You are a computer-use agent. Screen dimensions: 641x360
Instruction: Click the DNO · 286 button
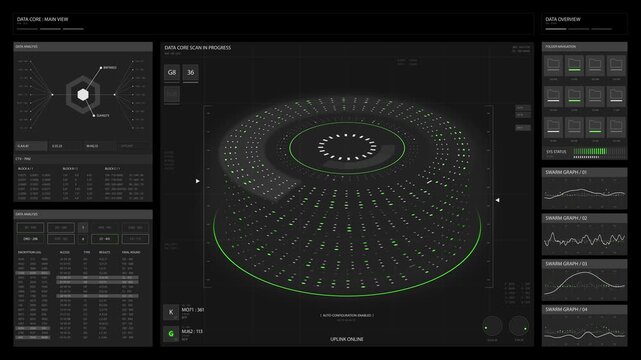pos(30,239)
